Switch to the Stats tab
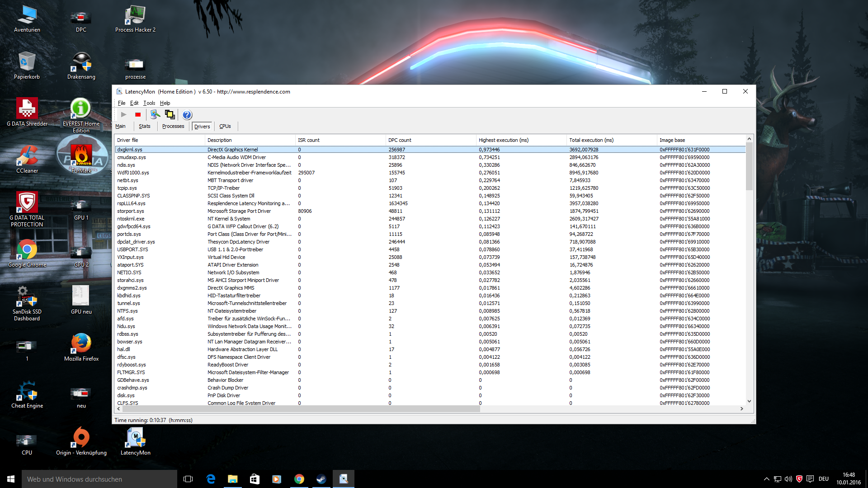868x488 pixels. coord(145,127)
